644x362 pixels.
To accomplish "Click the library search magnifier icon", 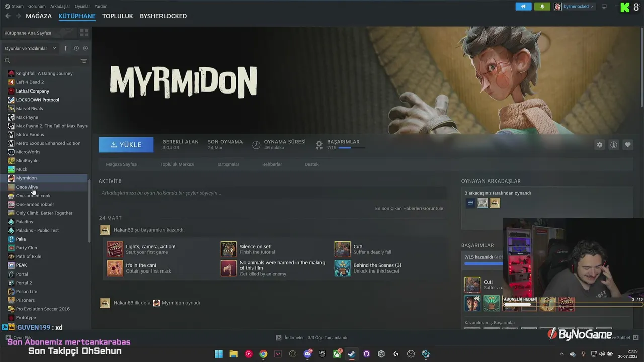I will (8, 61).
